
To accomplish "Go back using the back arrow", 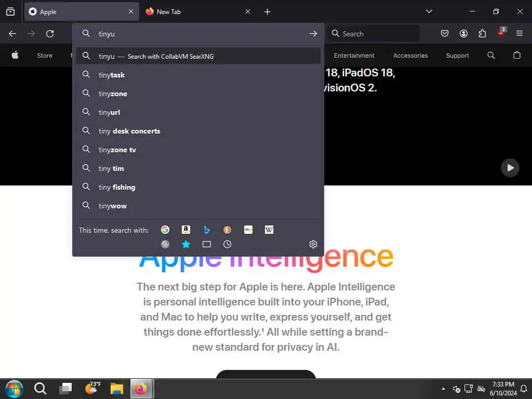I will click(x=12, y=34).
